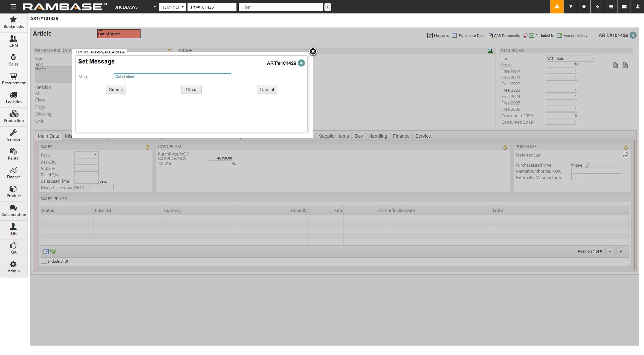Screen dimensions: 644x355
Task: Click the orange warning alert icon
Action: 557,7
